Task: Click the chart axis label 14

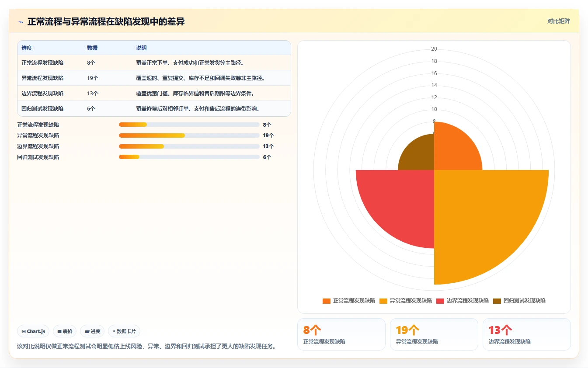Action: coord(434,85)
